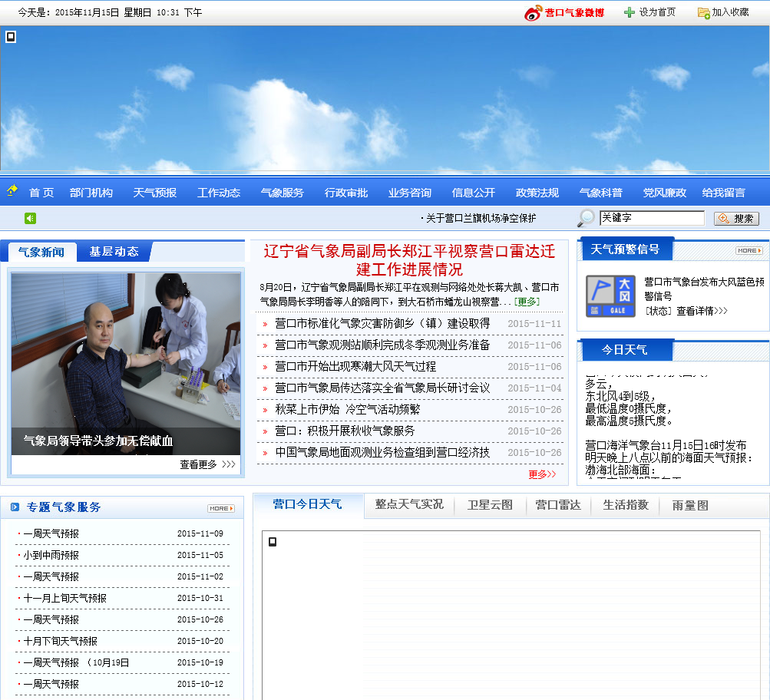This screenshot has width=770, height=700.
Task: Open 党风廉政 navigation menu item
Action: pyautogui.click(x=665, y=193)
